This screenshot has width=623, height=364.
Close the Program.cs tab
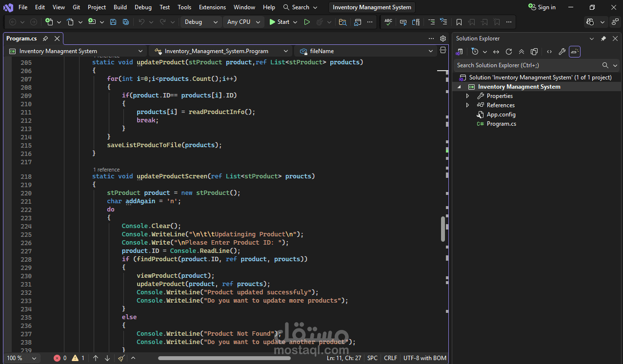pos(57,38)
